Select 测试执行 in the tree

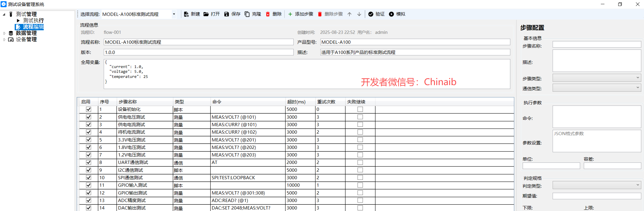pos(33,20)
